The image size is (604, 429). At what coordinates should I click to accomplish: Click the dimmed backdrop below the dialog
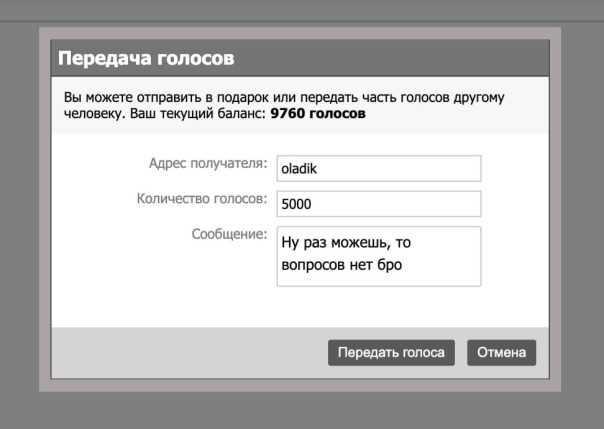click(300, 410)
